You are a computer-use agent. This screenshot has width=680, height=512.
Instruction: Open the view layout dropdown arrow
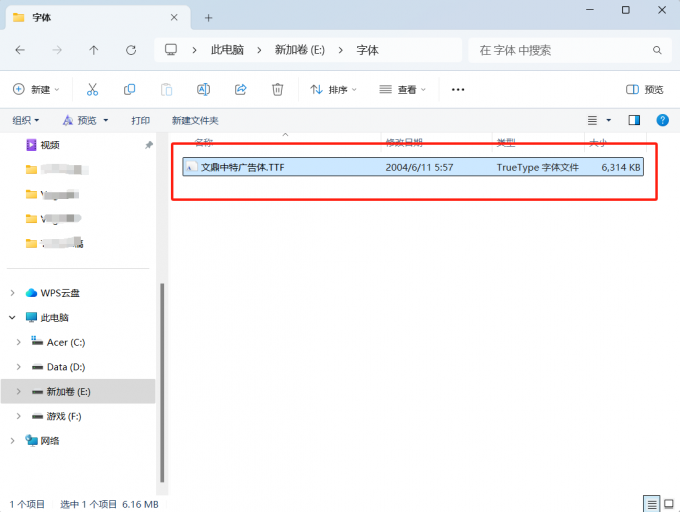(608, 120)
